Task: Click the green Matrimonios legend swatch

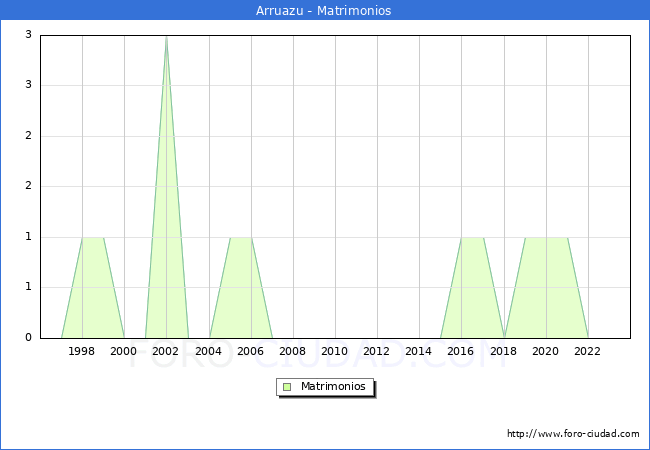Action: (287, 386)
